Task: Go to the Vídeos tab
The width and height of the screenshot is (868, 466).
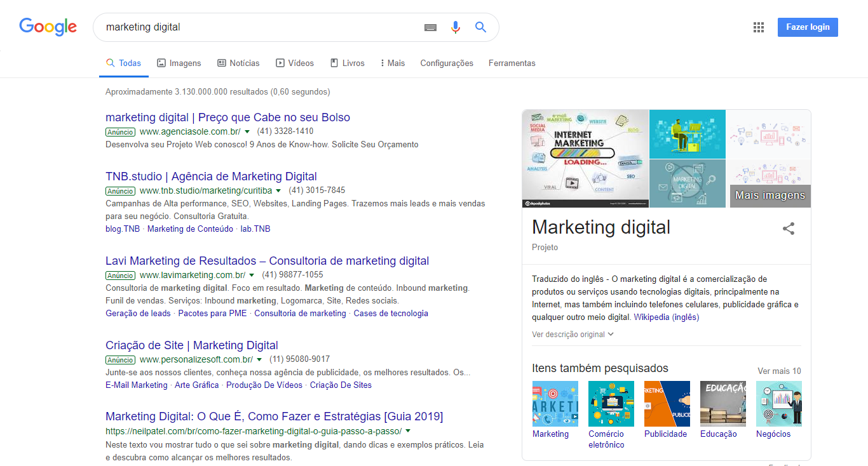Action: pos(295,63)
